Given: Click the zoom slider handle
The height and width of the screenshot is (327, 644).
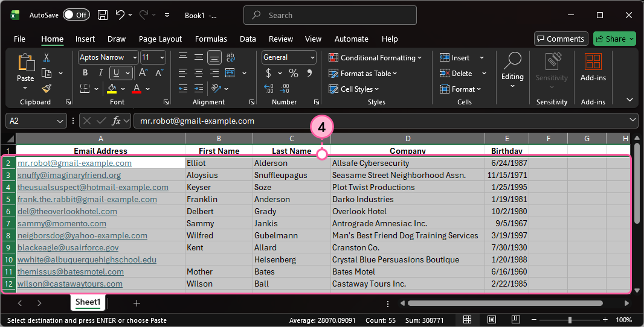Looking at the screenshot, I should click(x=570, y=320).
